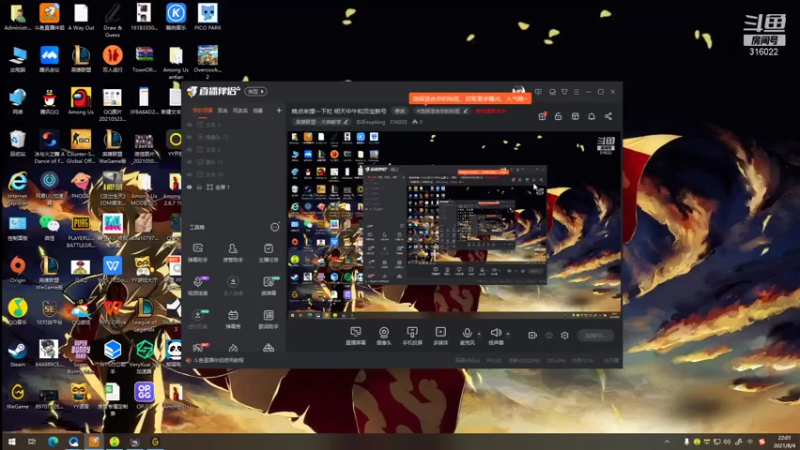Screen dimensions: 800x450
Task: Open the danmaku show tool (弹幕秀)
Action: click(x=233, y=319)
